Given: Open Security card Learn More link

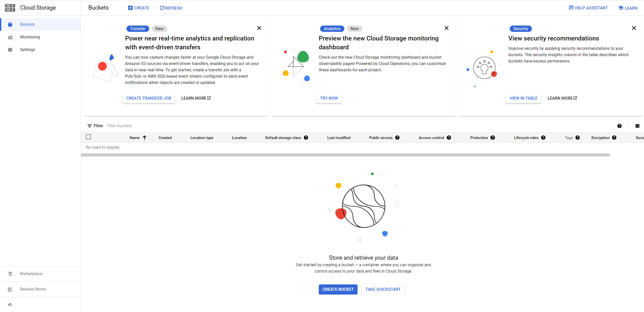Looking at the screenshot, I should (x=562, y=98).
